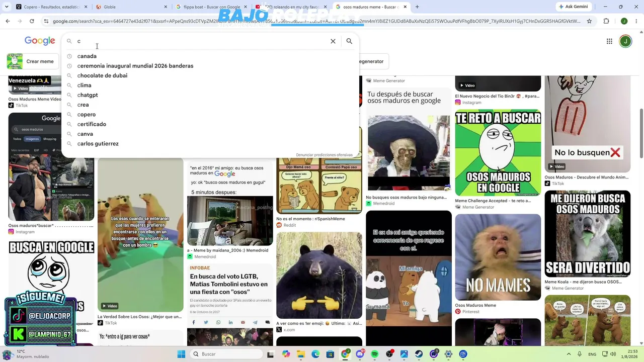This screenshot has height=362, width=644.
Task: Switch to the flippa boat search tab
Action: [211, 7]
